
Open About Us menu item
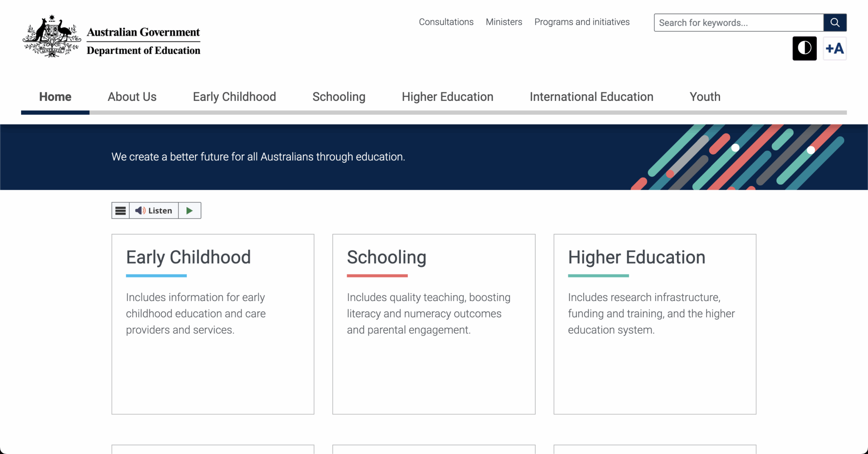[132, 97]
